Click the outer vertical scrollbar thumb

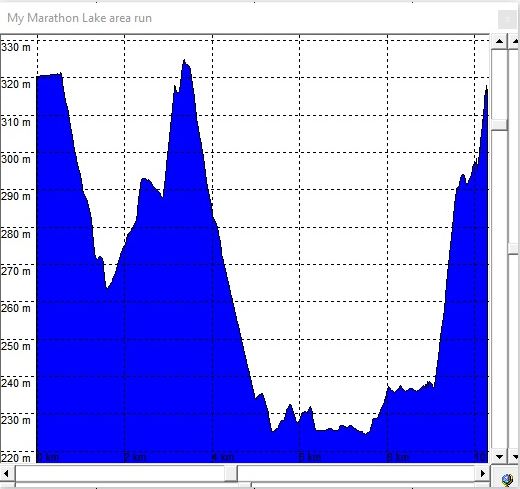click(514, 249)
